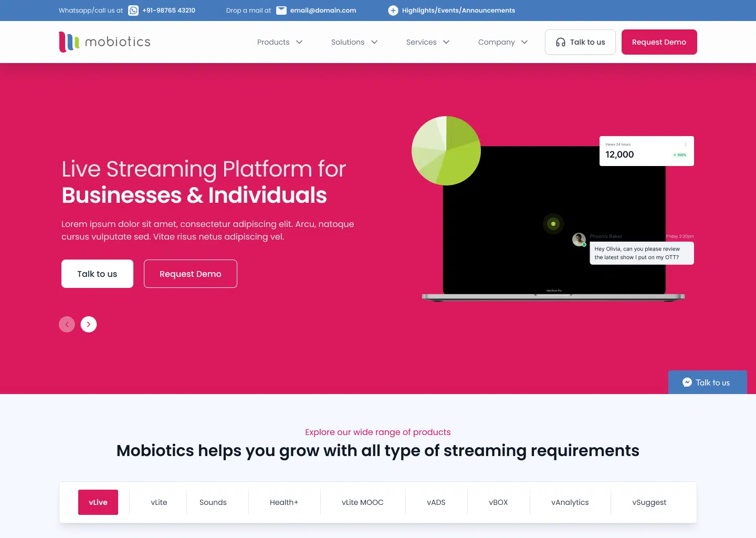756x538 pixels.
Task: Go to previous slide arrow
Action: 67,324
